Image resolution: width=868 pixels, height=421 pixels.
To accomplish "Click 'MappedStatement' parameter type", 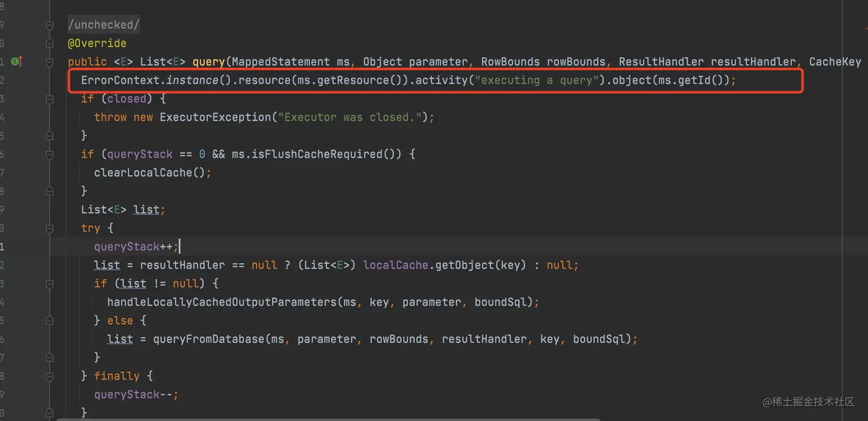I will click(281, 62).
